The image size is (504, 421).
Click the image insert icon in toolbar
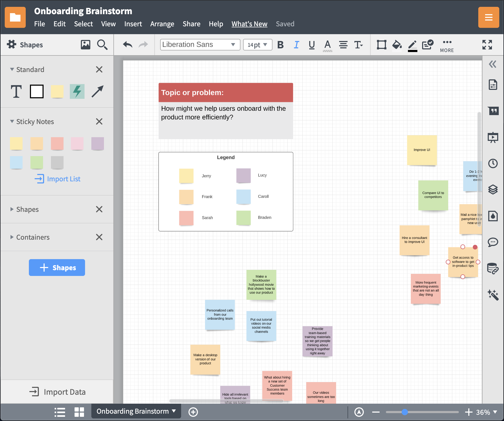coord(85,45)
